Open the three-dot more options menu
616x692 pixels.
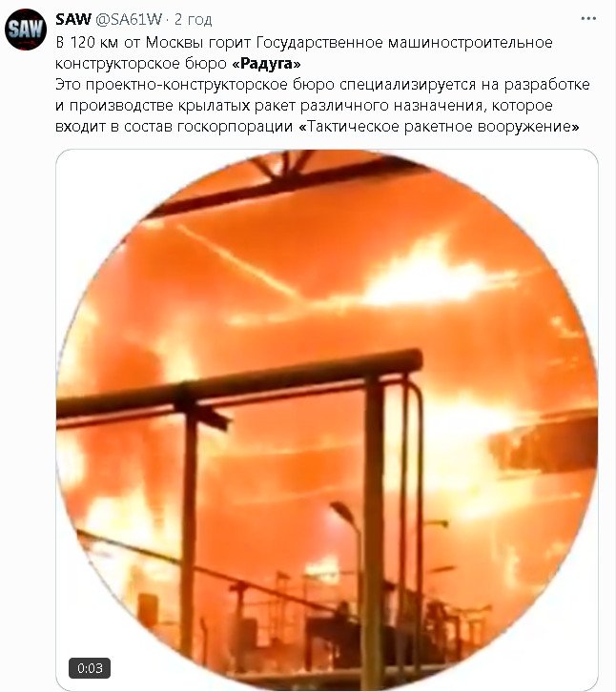(588, 18)
